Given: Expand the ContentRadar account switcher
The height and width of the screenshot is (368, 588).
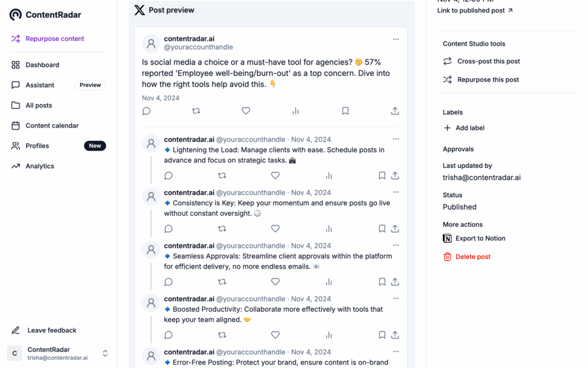Looking at the screenshot, I should click(105, 353).
